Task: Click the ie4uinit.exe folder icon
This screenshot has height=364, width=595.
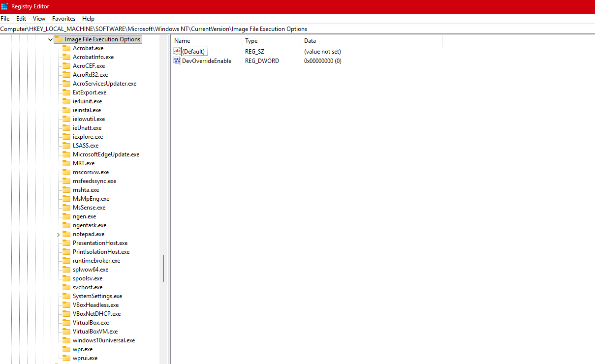Action: point(66,101)
